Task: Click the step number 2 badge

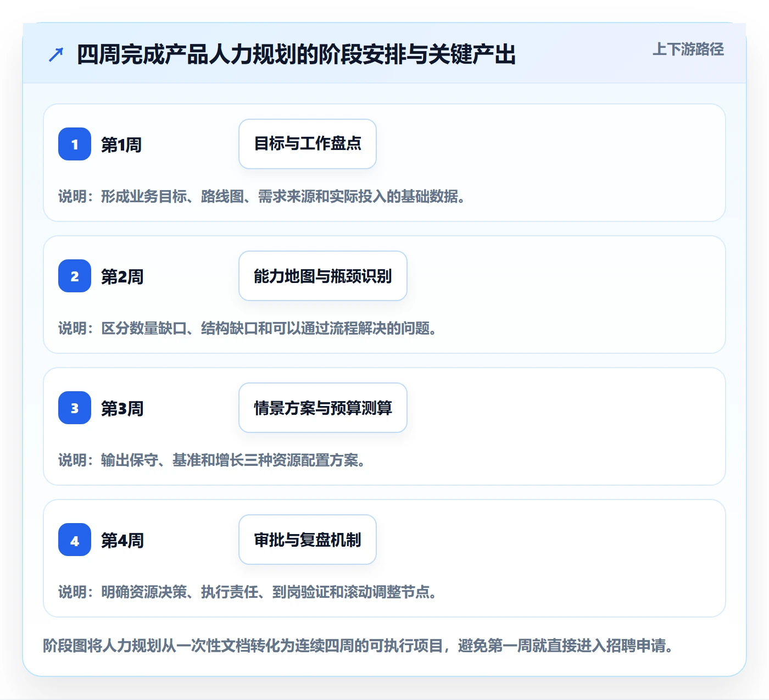Action: click(x=75, y=276)
